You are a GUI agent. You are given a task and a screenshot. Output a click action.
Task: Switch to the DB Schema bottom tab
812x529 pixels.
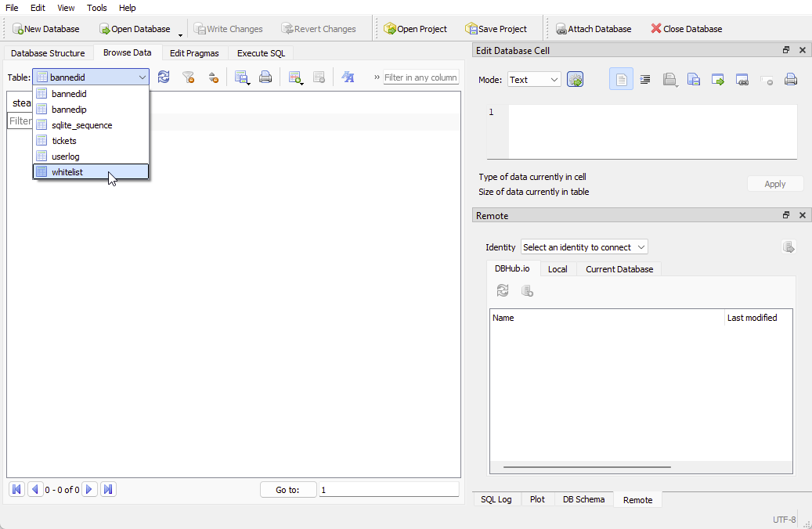tap(583, 499)
